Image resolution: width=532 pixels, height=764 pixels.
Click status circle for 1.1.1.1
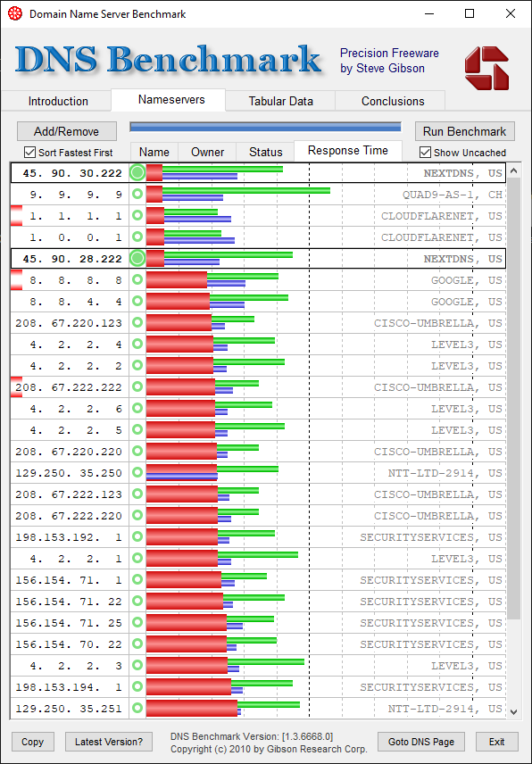pos(137,215)
